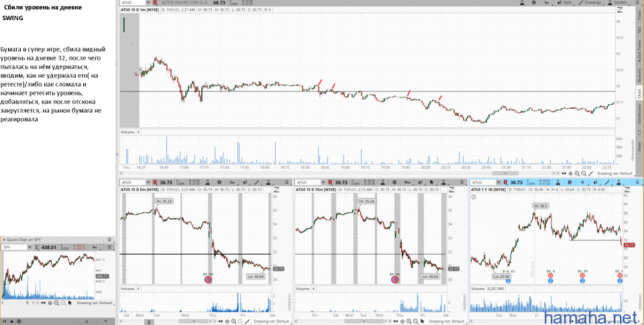Switch to the Dashboard side tab
The height and width of the screenshot is (325, 644).
point(639,113)
